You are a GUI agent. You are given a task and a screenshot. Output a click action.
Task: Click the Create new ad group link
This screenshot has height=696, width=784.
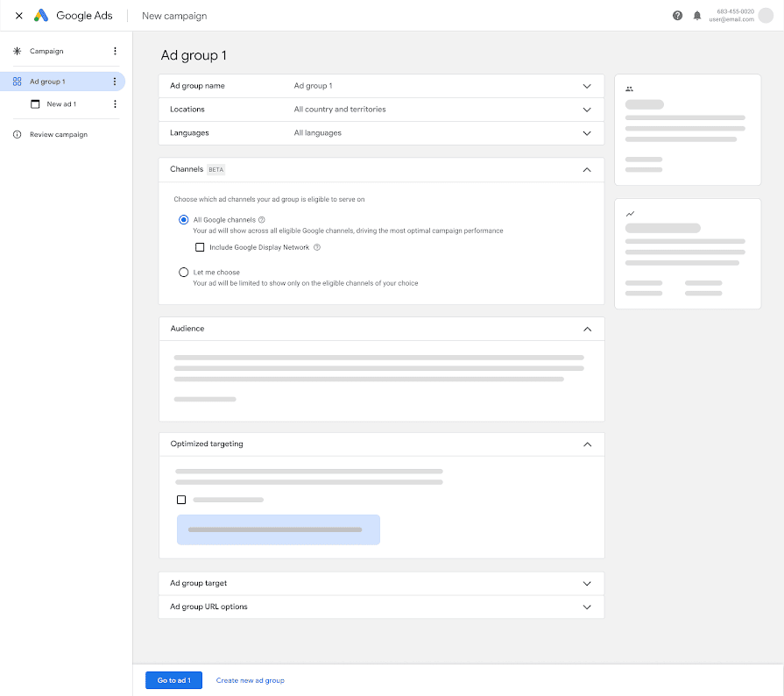point(250,680)
